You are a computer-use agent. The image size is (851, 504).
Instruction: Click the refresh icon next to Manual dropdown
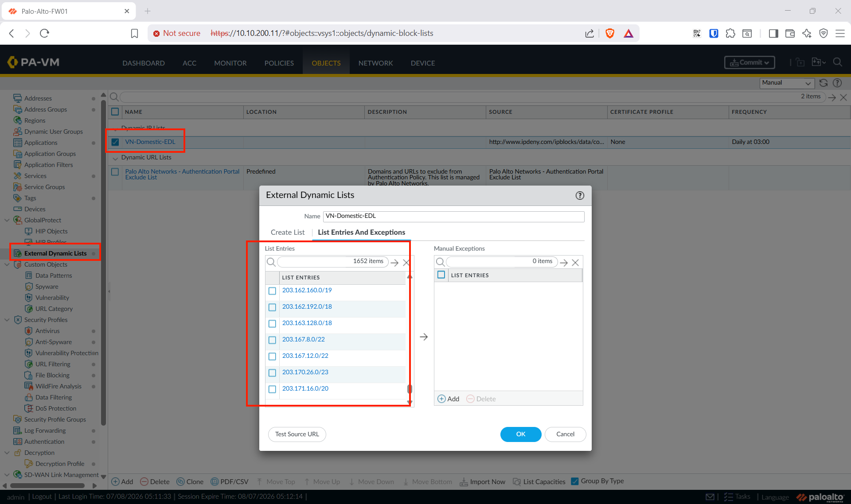[824, 83]
